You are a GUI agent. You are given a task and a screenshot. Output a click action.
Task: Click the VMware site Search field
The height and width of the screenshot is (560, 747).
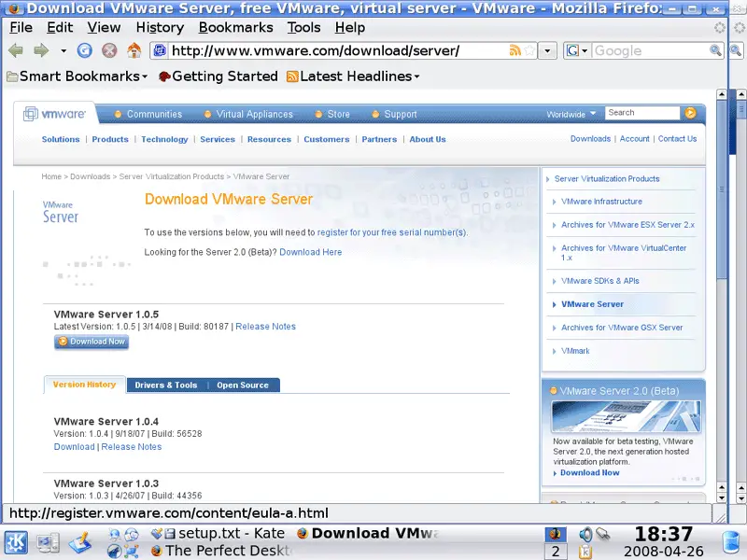(642, 113)
